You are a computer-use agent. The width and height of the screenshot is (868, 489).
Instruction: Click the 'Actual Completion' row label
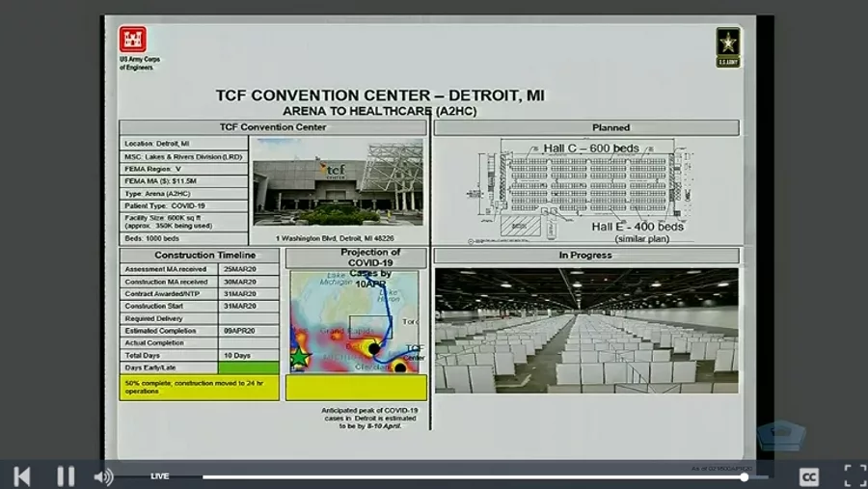point(169,342)
